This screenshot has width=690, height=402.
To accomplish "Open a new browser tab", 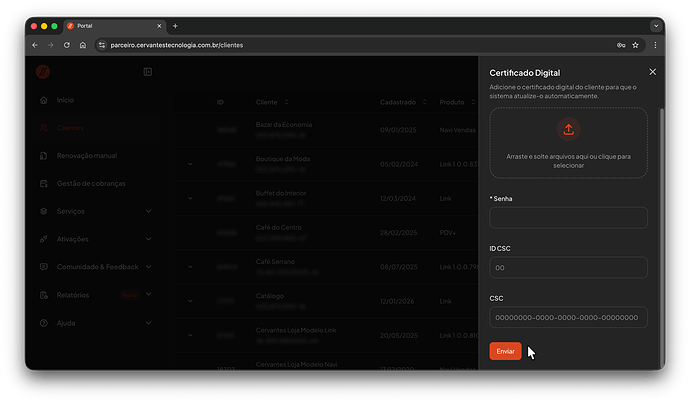I will point(175,26).
